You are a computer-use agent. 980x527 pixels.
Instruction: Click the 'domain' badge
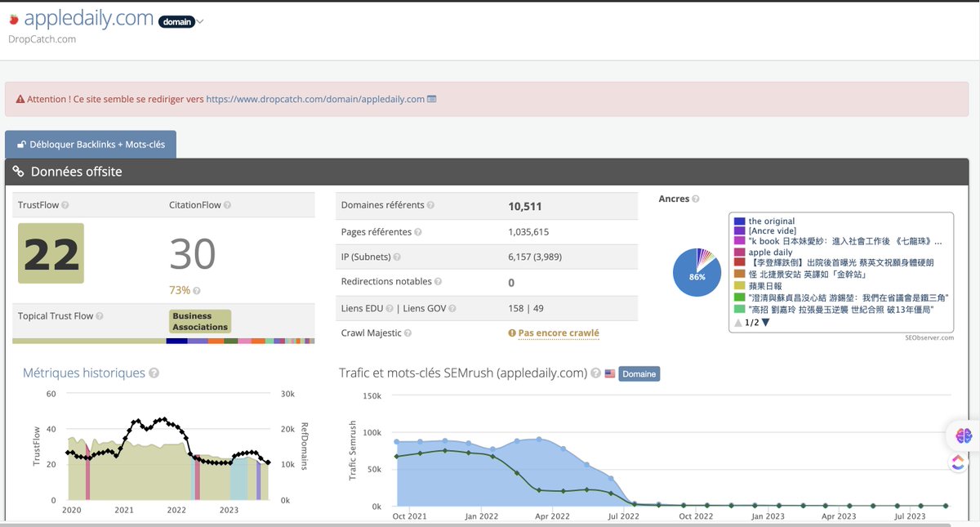click(176, 22)
